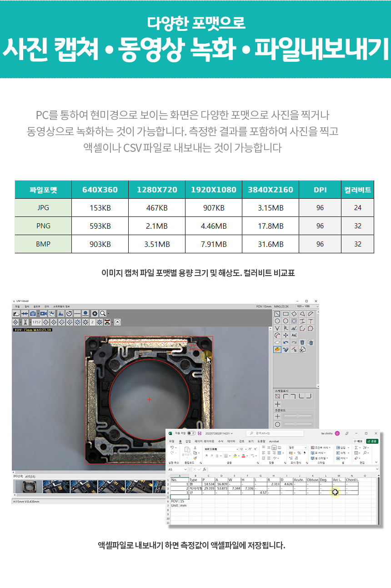Open the Excel 데이터 ribbon tab
The height and width of the screenshot is (588, 391).
[231, 441]
